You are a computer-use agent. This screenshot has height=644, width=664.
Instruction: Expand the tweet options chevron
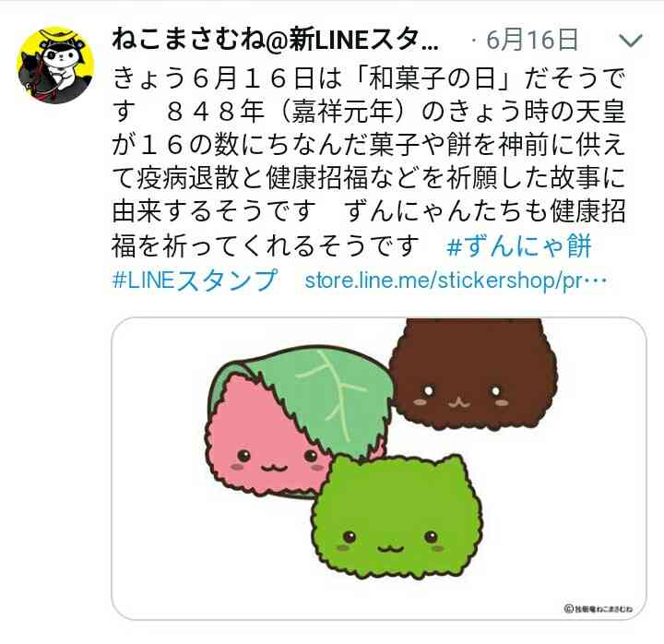(631, 41)
